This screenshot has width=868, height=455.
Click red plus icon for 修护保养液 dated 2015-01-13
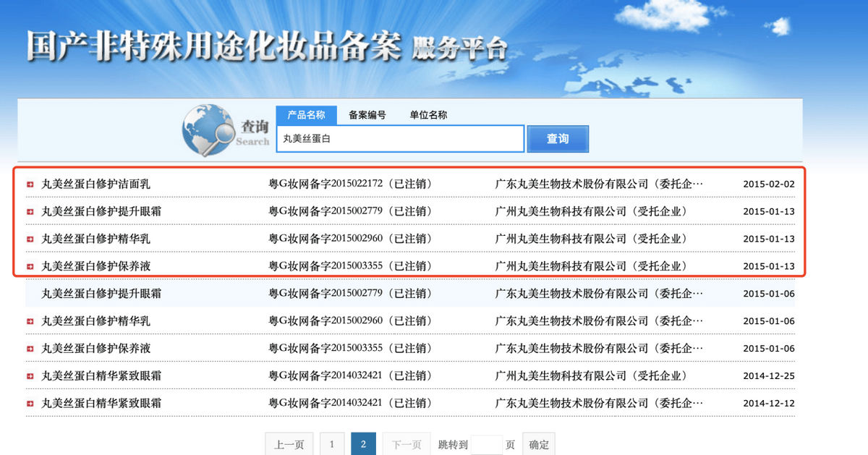30,267
